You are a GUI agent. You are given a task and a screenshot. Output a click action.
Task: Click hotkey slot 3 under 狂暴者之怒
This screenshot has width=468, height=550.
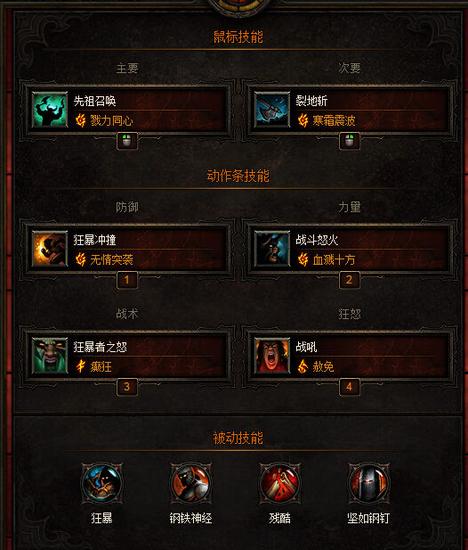(x=127, y=387)
